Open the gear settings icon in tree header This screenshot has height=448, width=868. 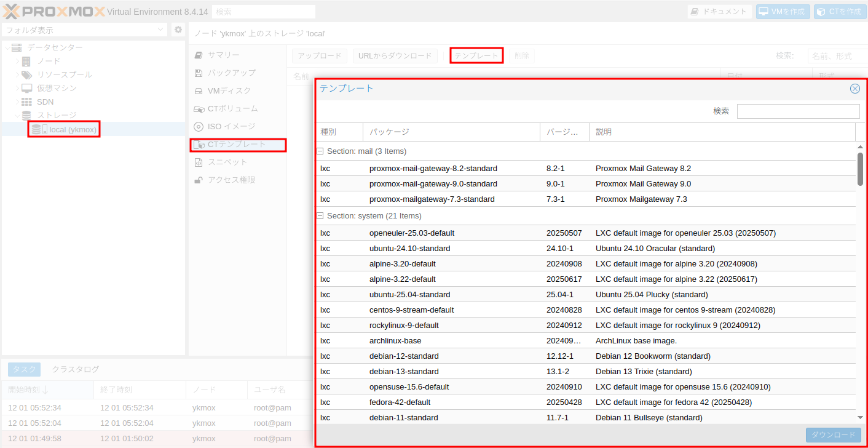click(178, 30)
